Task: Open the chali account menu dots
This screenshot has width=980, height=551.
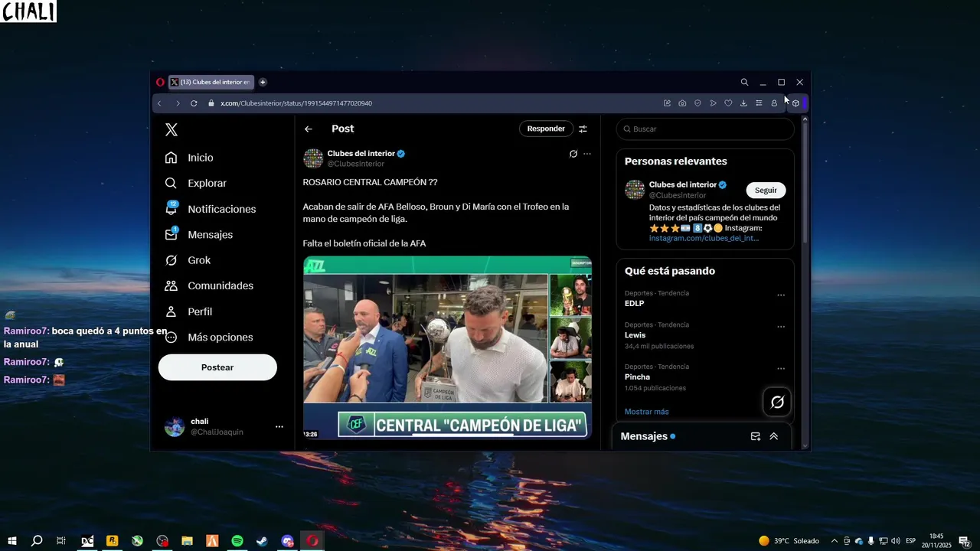Action: (x=279, y=427)
